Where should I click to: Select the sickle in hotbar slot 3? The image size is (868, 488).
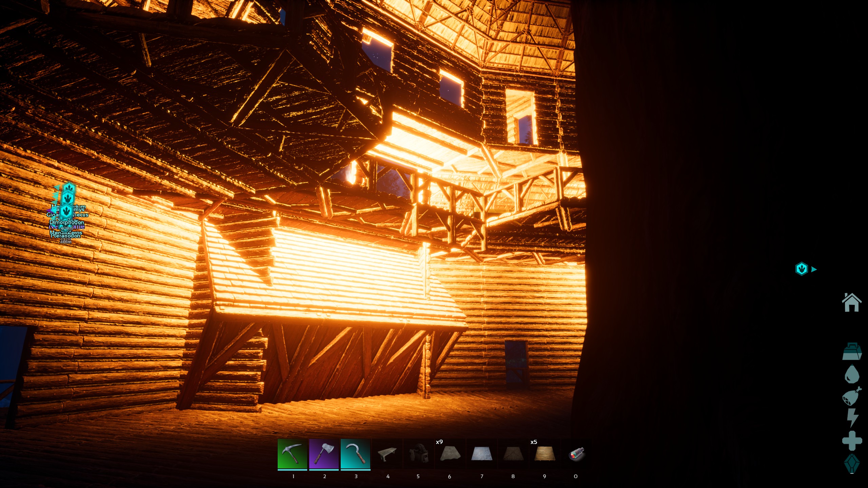point(355,454)
